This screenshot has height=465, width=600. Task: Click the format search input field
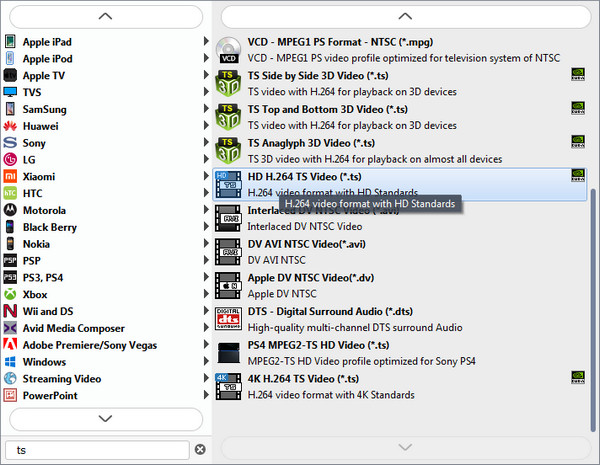(98, 450)
